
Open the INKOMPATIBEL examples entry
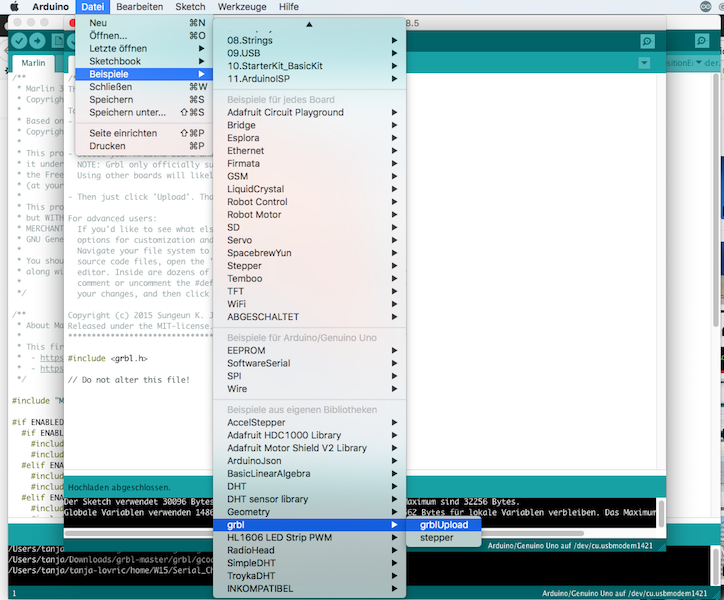[x=309, y=588]
